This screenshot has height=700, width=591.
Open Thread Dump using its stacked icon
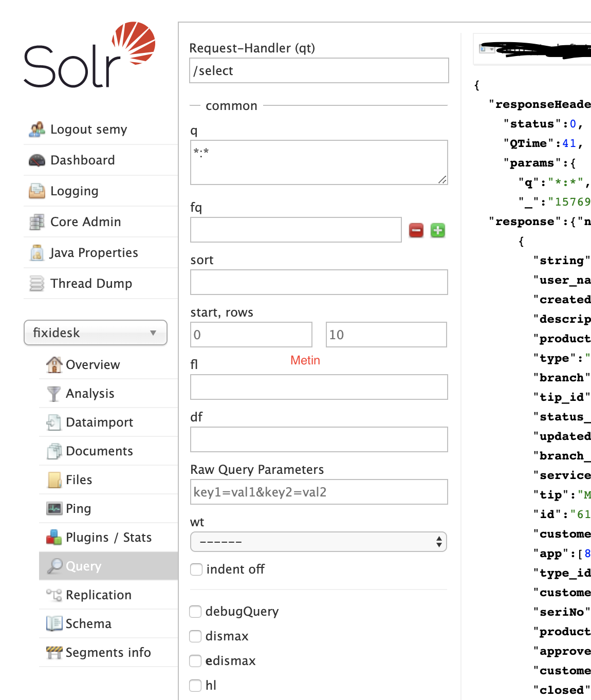(x=36, y=283)
